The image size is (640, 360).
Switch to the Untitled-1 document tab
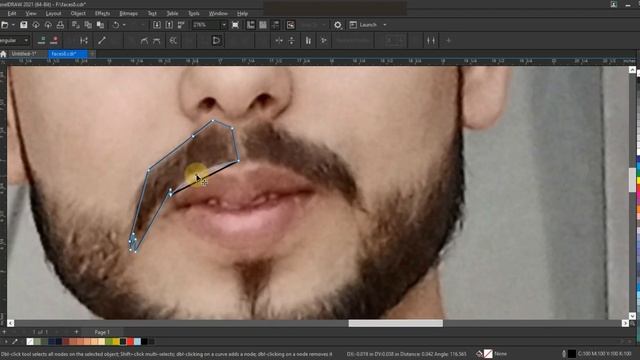pyautogui.click(x=24, y=54)
